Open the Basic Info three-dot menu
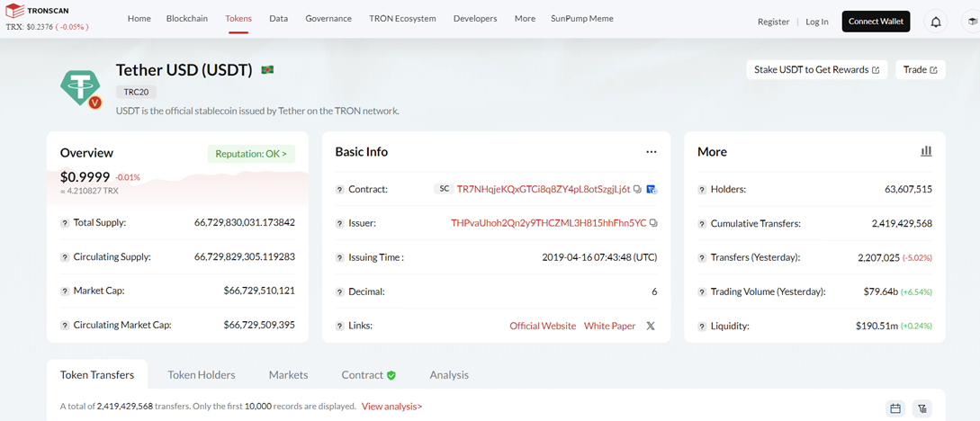The height and width of the screenshot is (421, 980). click(652, 152)
